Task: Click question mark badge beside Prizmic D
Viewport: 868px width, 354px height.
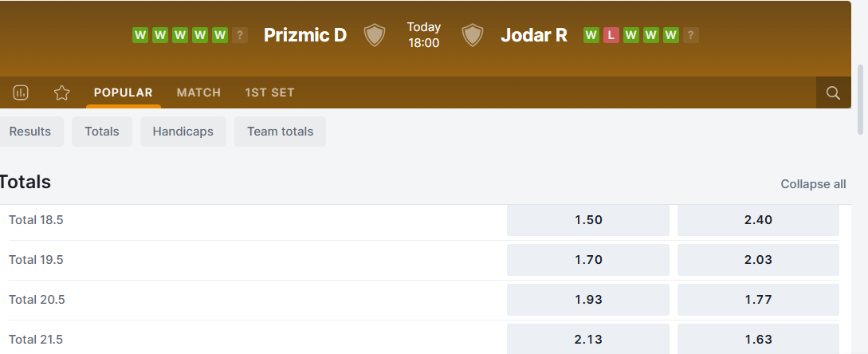Action: click(x=240, y=35)
